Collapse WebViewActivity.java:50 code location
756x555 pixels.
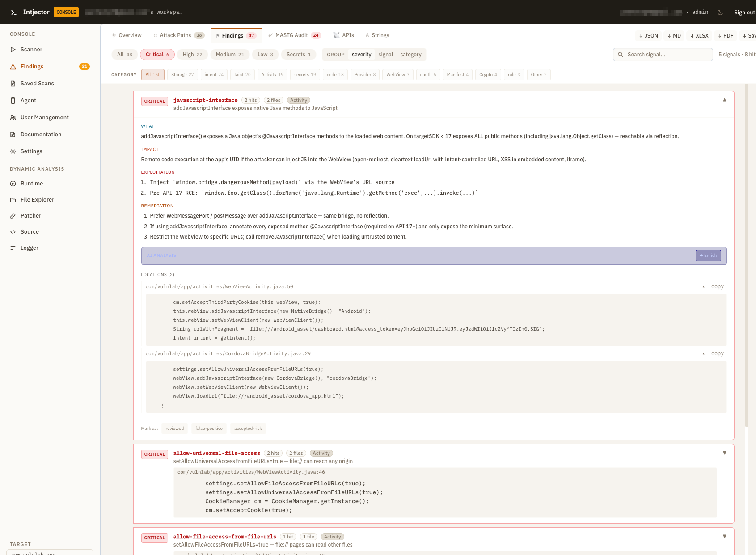tap(703, 287)
